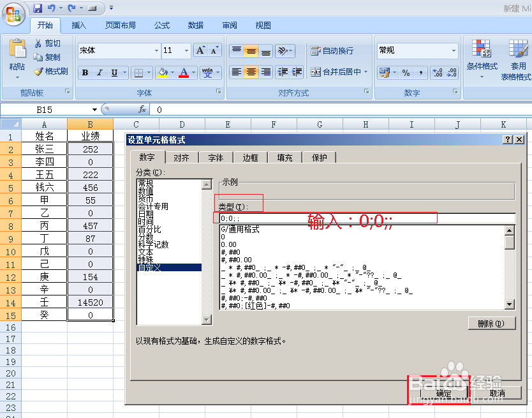
Task: Undo the last action
Action: click(x=51, y=8)
